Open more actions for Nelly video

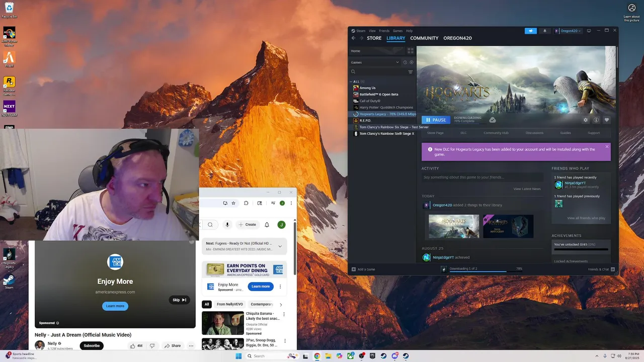point(191,346)
